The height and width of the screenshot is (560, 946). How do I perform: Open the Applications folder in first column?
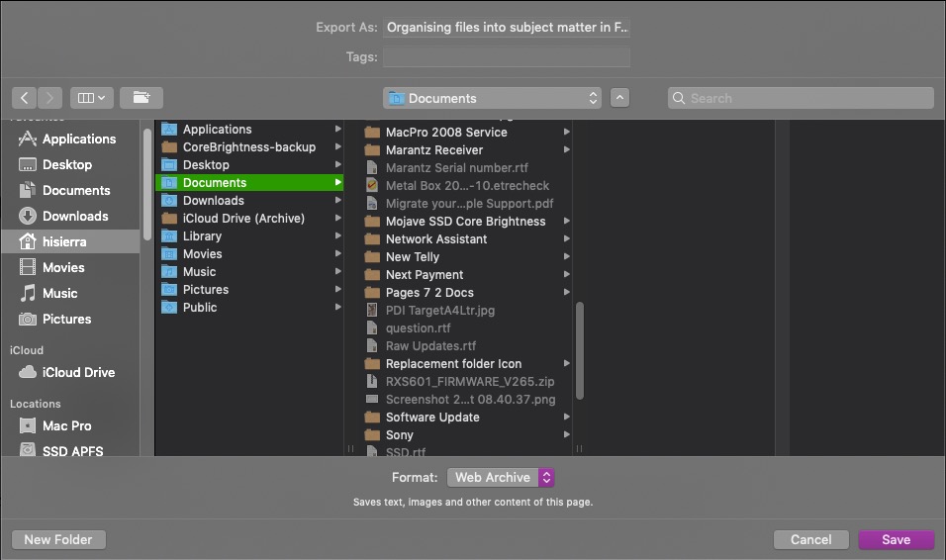click(249, 130)
